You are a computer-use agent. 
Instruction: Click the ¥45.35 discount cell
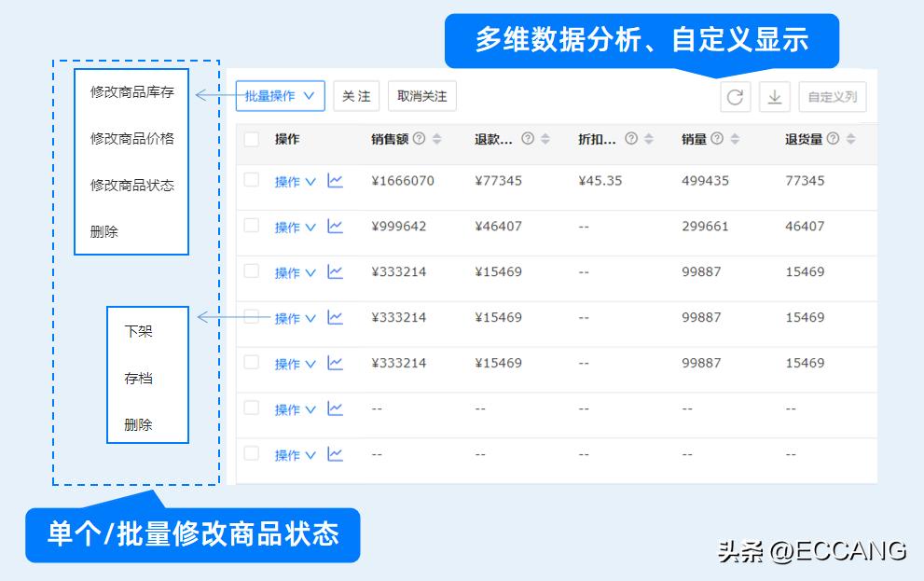point(600,181)
